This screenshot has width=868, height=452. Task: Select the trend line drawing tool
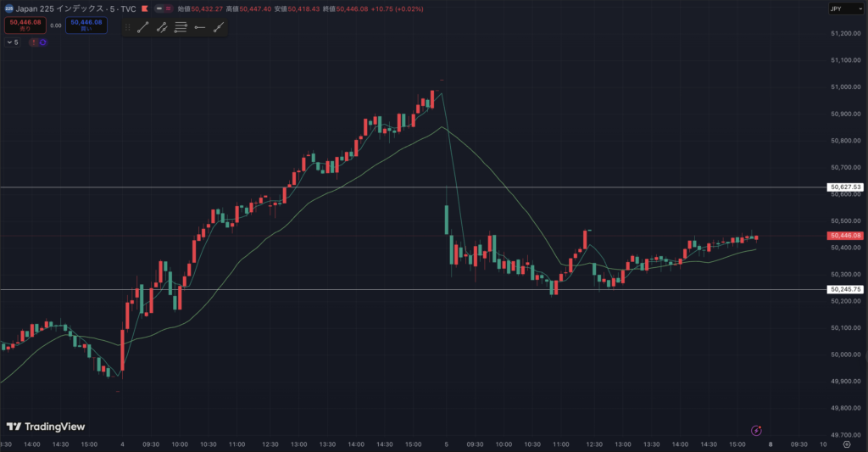[x=142, y=27]
